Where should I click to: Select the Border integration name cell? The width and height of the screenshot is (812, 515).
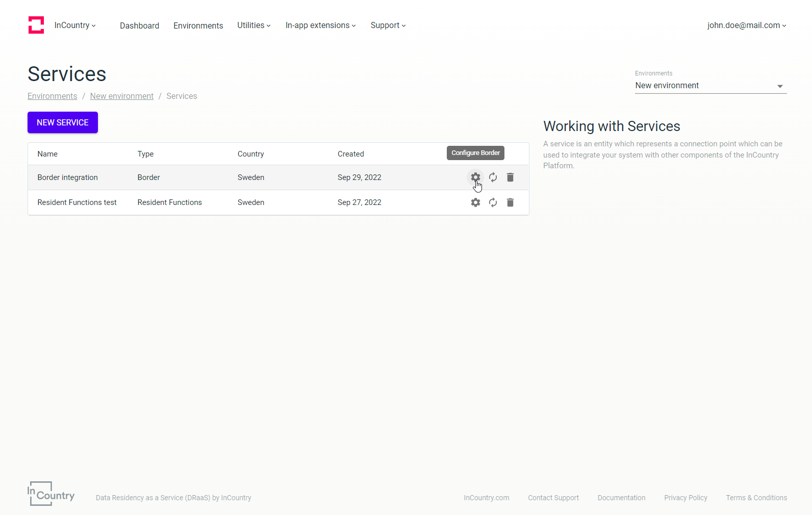(x=67, y=177)
